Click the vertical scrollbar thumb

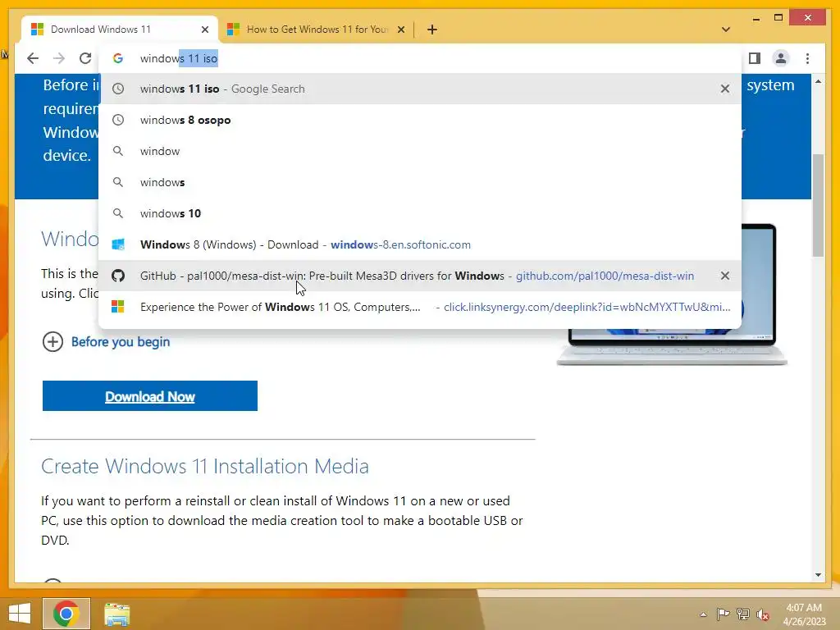pyautogui.click(x=818, y=205)
